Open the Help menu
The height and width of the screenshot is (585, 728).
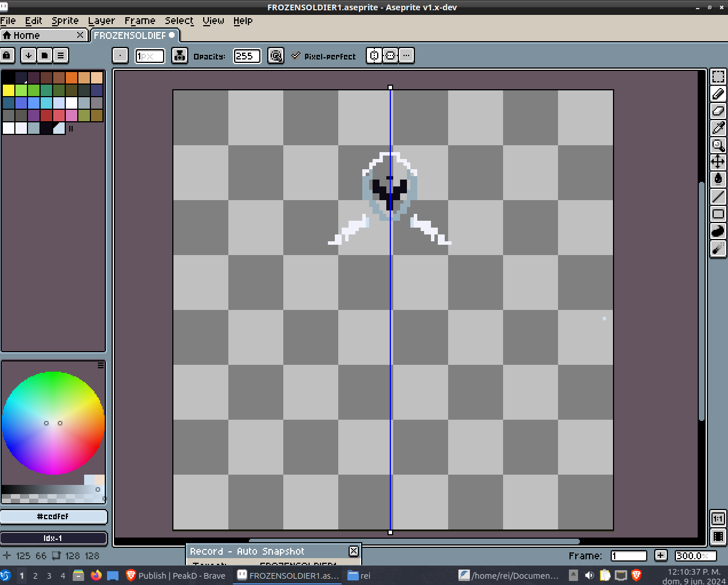[243, 21]
